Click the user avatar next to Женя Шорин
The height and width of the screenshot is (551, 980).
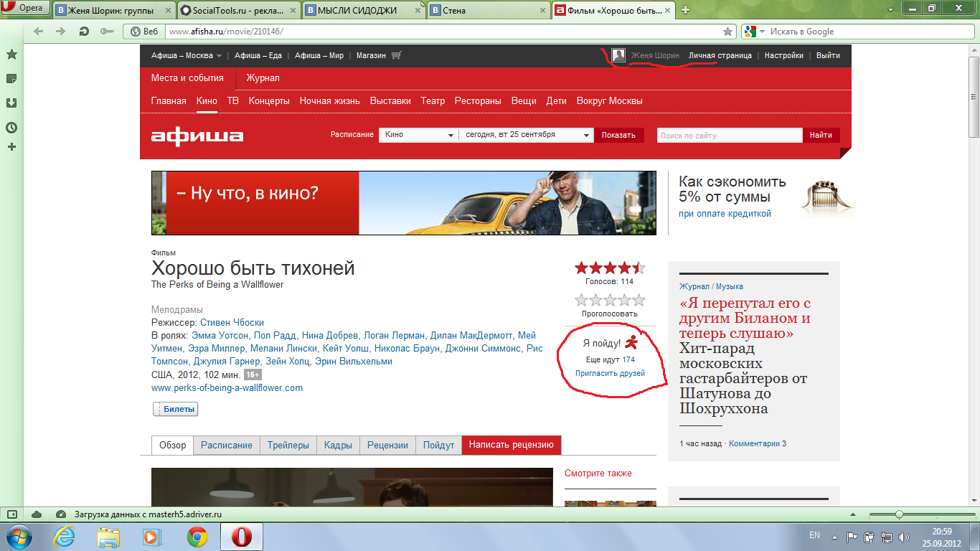point(618,55)
